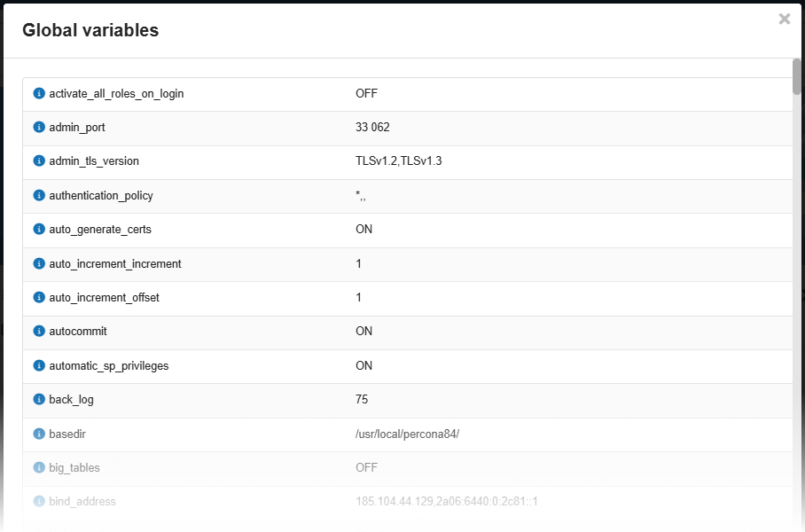
Task: Open info icon for admin_tls_version
Action: point(39,161)
